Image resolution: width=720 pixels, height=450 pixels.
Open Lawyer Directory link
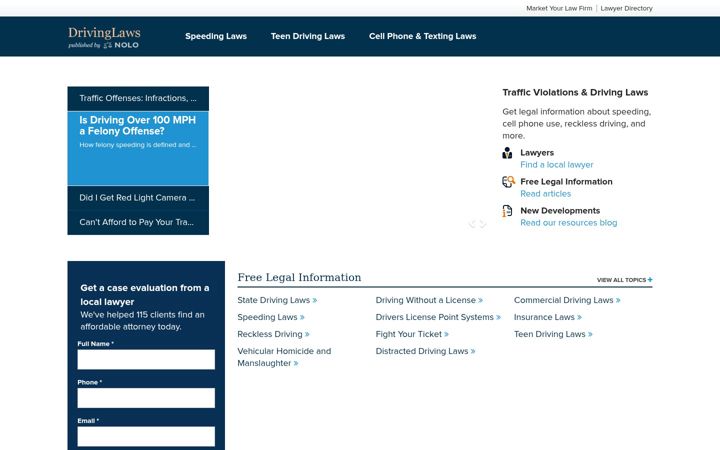point(626,8)
